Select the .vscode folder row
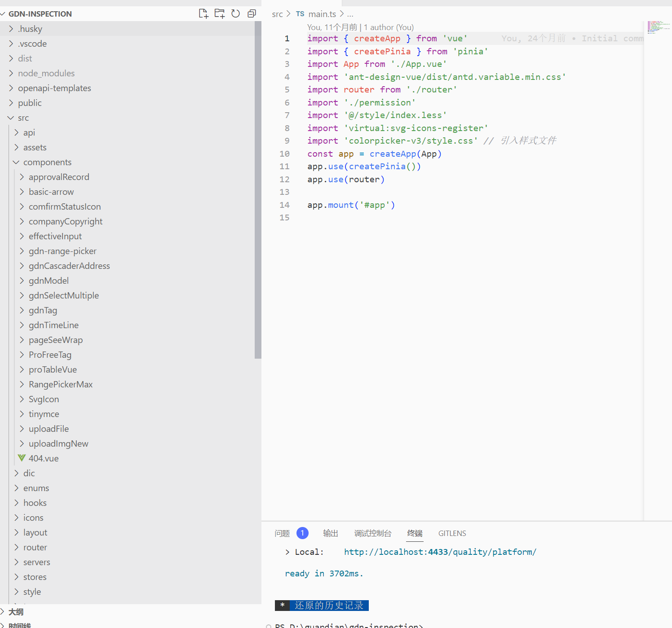Screen dimensions: 672x628 coord(127,44)
